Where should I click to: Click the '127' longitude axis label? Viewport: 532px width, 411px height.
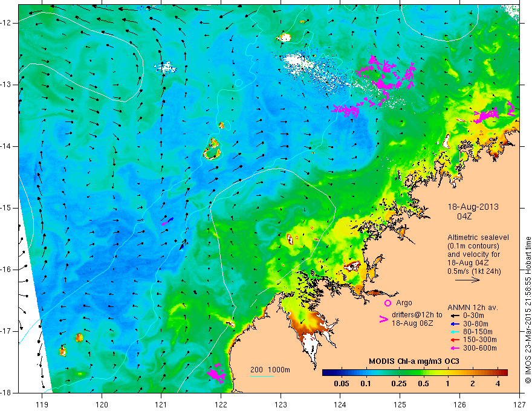pyautogui.click(x=519, y=404)
